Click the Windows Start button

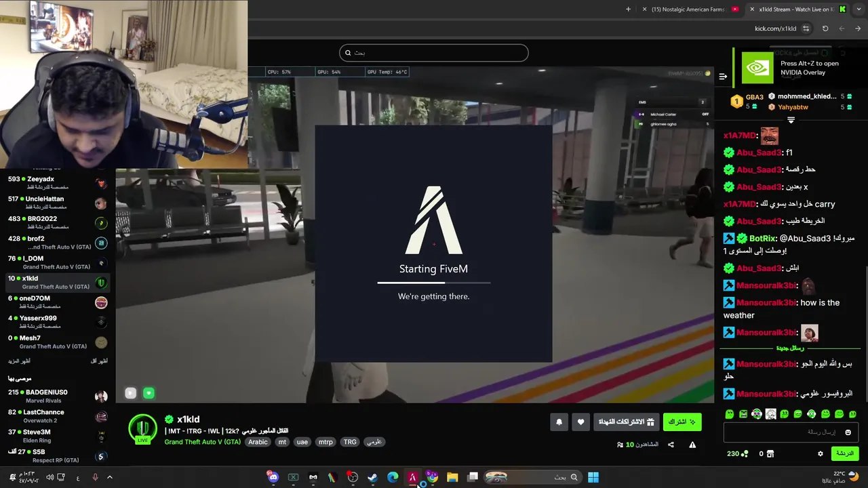point(593,477)
